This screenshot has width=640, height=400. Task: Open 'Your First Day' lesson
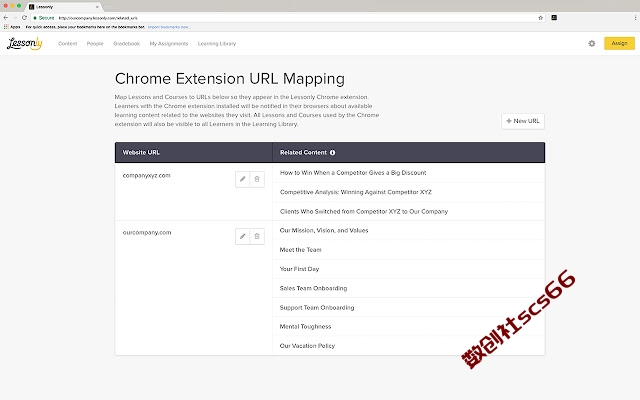click(299, 269)
